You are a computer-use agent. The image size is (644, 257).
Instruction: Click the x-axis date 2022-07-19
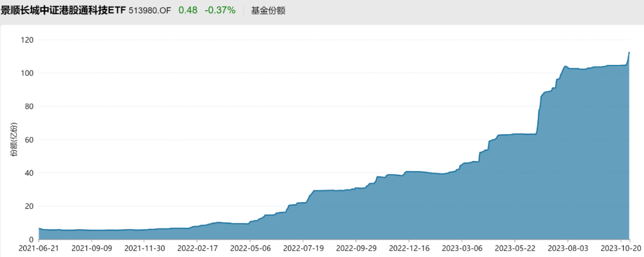[303, 249]
